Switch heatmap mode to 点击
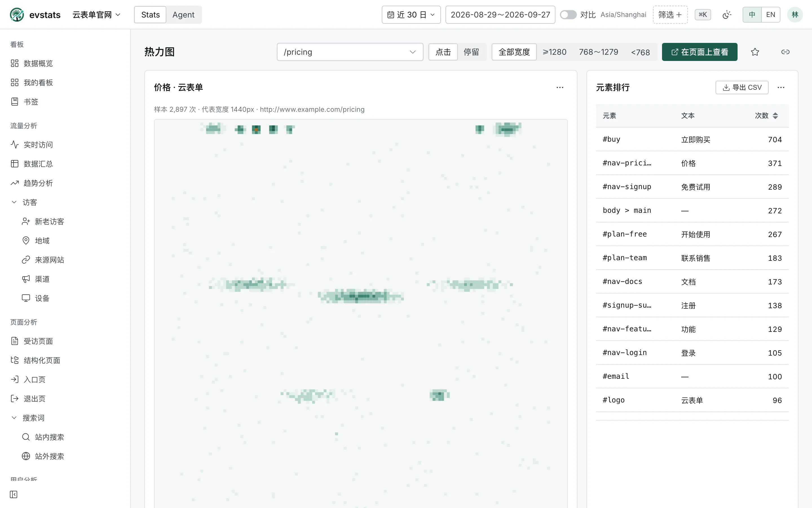This screenshot has width=812, height=508. click(x=443, y=52)
